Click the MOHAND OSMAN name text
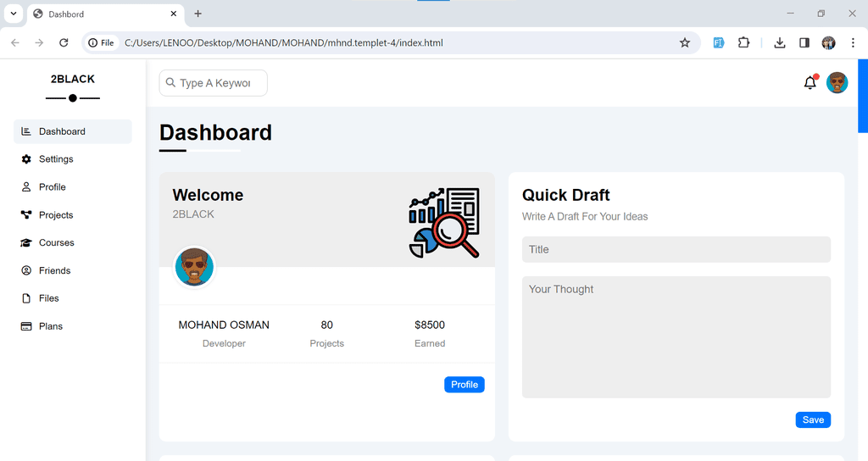868x461 pixels. 224,325
